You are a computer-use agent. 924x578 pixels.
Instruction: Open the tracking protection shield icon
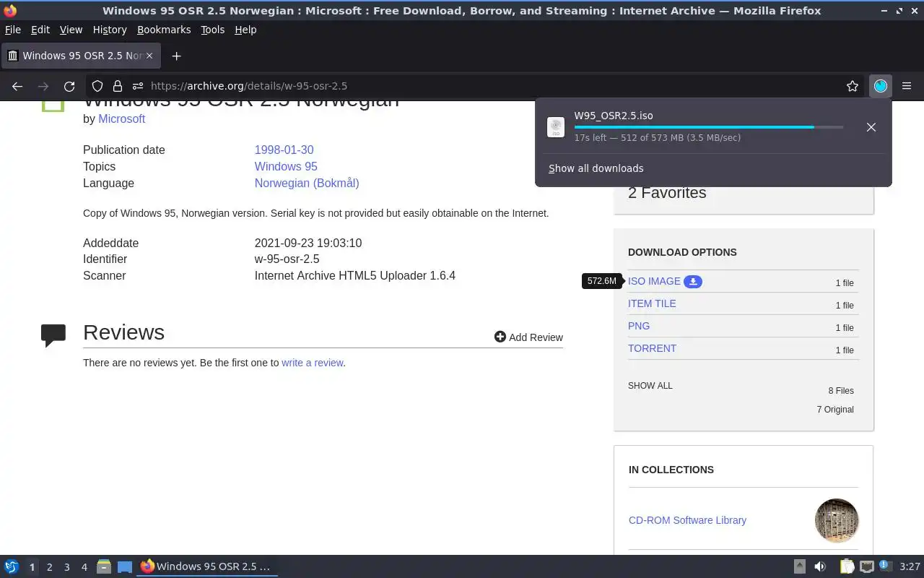pyautogui.click(x=97, y=86)
